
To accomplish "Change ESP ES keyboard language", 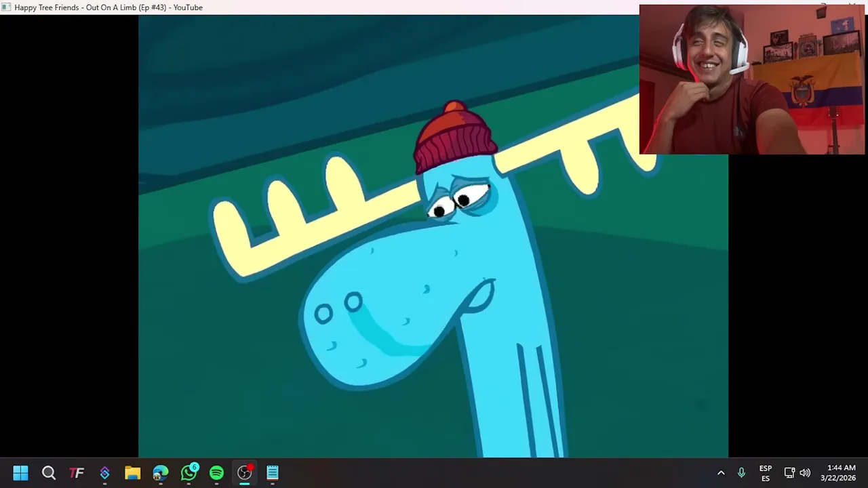I will [x=766, y=473].
